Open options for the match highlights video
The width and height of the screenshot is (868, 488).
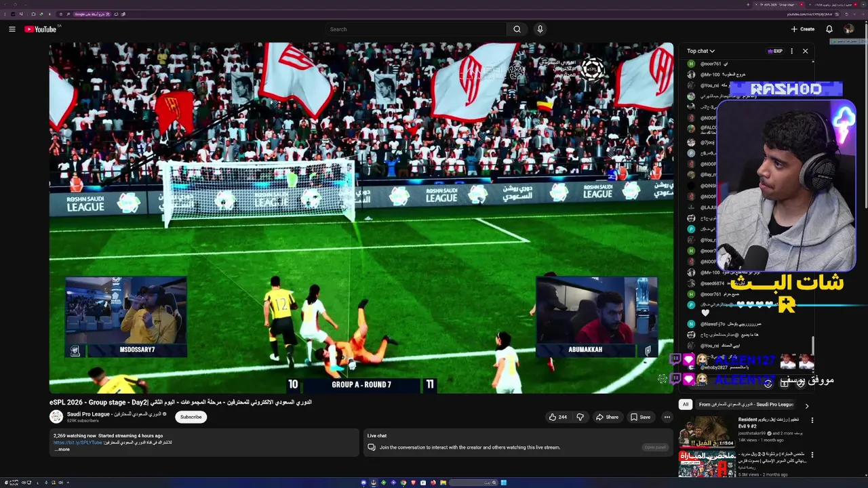[812, 455]
